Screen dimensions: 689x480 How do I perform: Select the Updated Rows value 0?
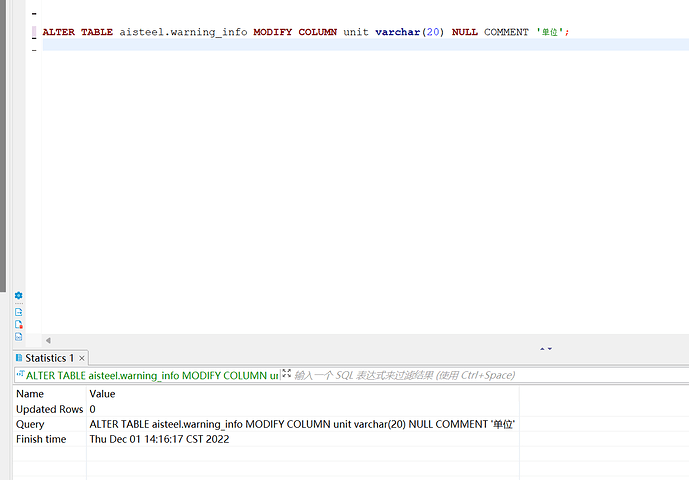[302, 409]
